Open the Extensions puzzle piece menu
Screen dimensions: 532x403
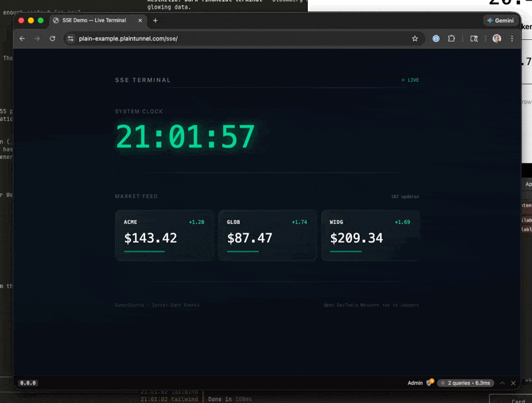point(452,39)
